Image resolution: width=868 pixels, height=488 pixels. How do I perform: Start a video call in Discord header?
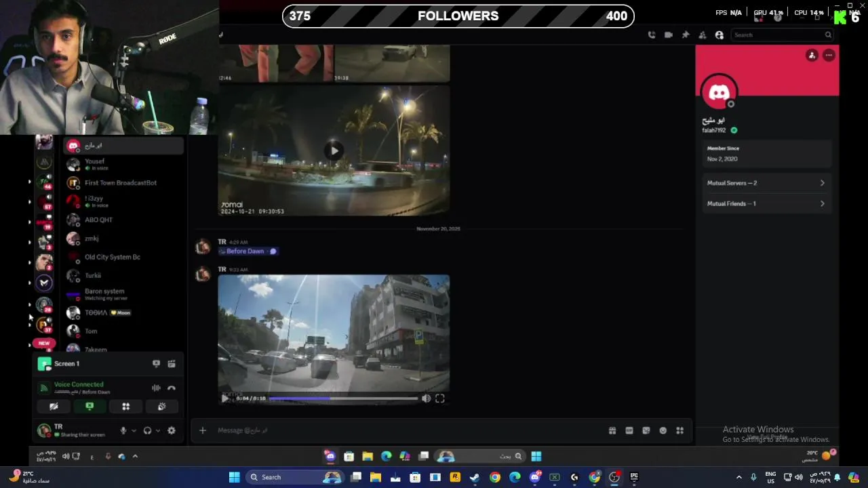pos(669,35)
